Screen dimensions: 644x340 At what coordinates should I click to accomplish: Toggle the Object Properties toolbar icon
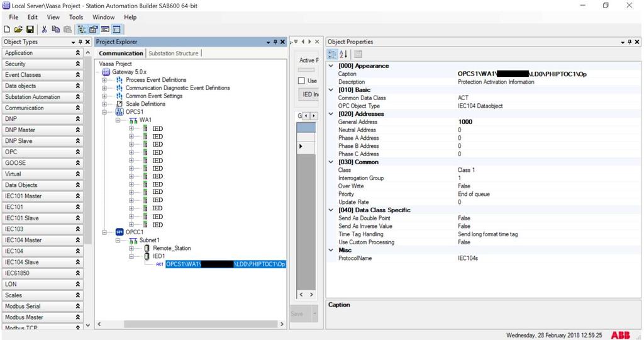click(93, 29)
